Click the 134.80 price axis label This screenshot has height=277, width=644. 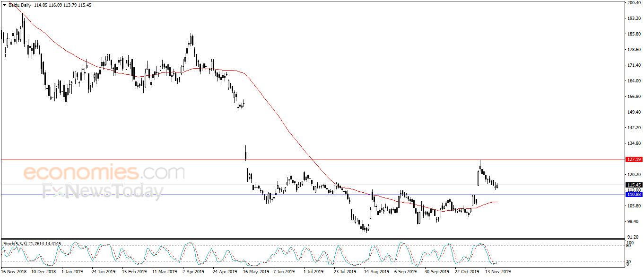(634, 143)
